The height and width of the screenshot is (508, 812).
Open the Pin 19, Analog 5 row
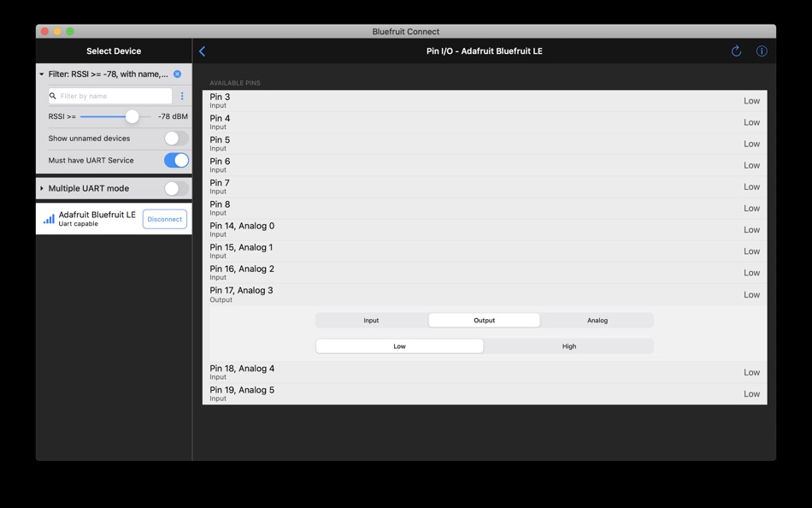485,394
